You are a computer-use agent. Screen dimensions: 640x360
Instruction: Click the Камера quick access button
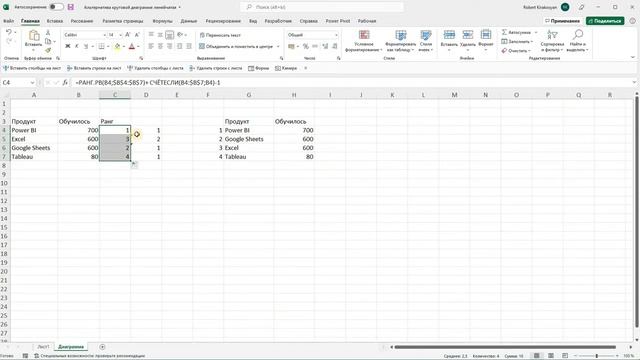pyautogui.click(x=286, y=68)
